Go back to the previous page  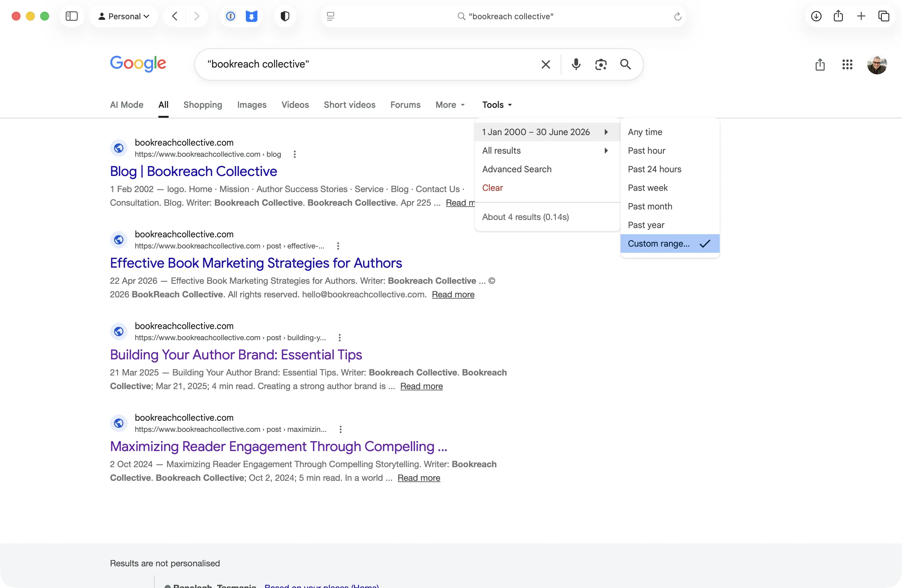175,16
